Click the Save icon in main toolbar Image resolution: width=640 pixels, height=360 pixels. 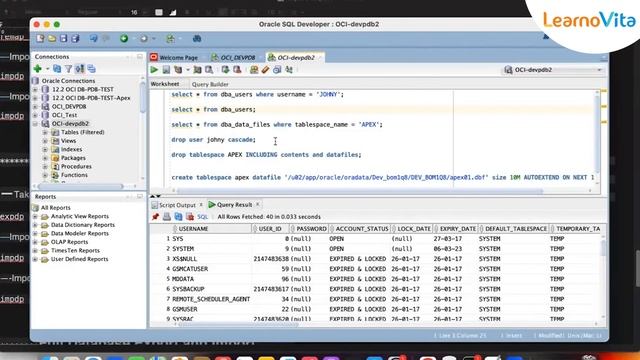click(64, 38)
